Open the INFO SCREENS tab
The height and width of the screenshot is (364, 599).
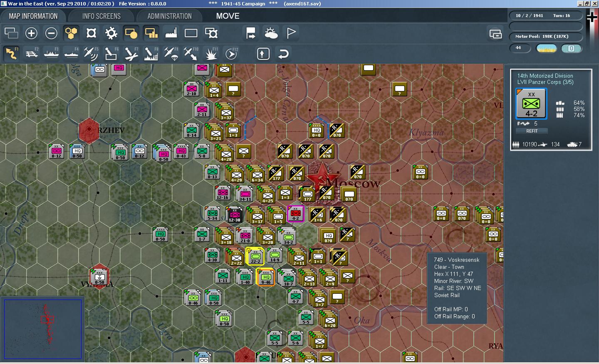[101, 16]
